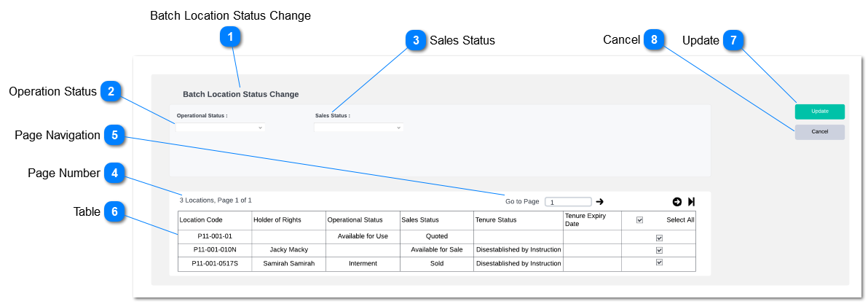Click Available for Sale cell
The width and height of the screenshot is (868, 304).
[437, 250]
